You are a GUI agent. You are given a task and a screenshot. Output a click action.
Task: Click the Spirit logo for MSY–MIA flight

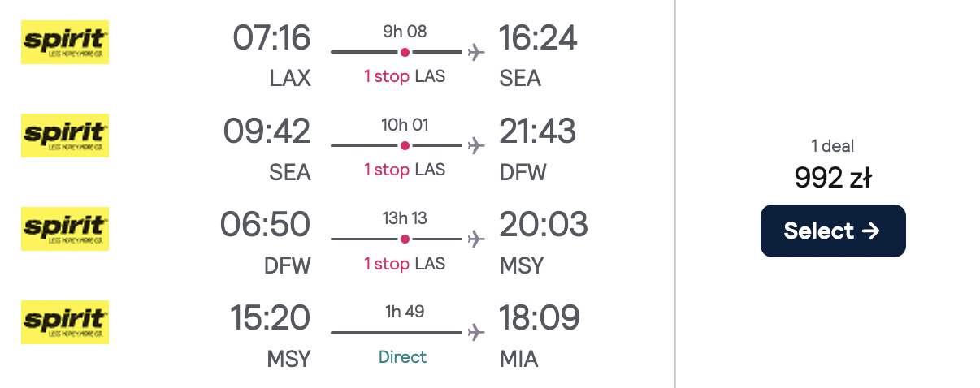point(65,321)
